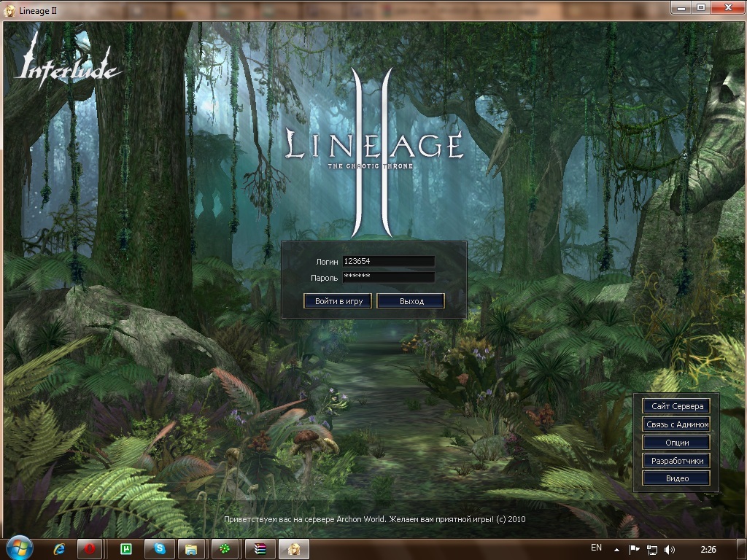Open the Action Center flag icon
The width and height of the screenshot is (747, 560).
point(634,550)
